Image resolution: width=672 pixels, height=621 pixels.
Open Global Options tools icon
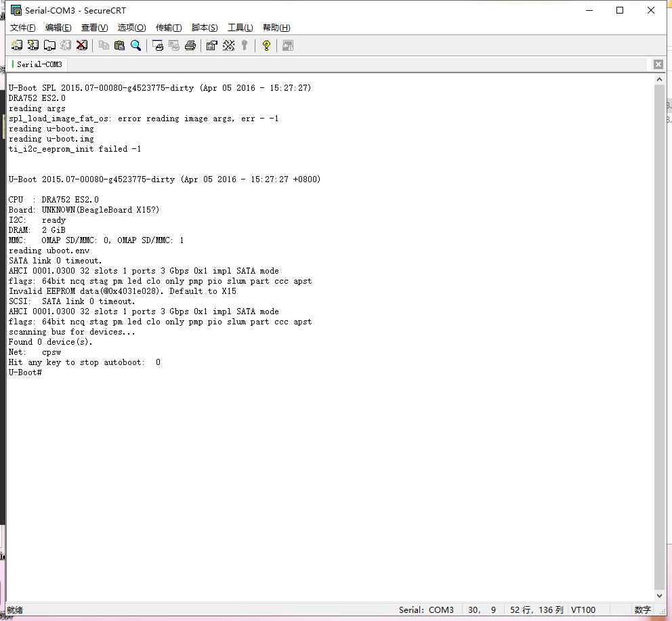(x=228, y=45)
